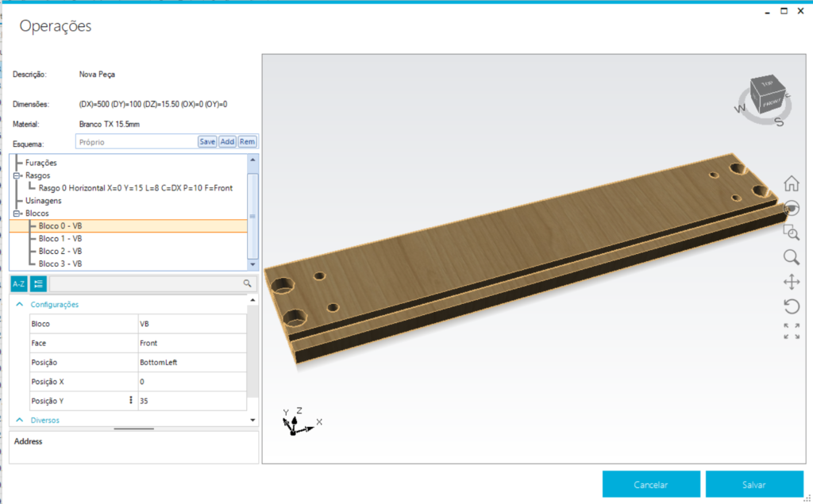Open the Posição Y options dots
The image size is (813, 504).
[131, 400]
